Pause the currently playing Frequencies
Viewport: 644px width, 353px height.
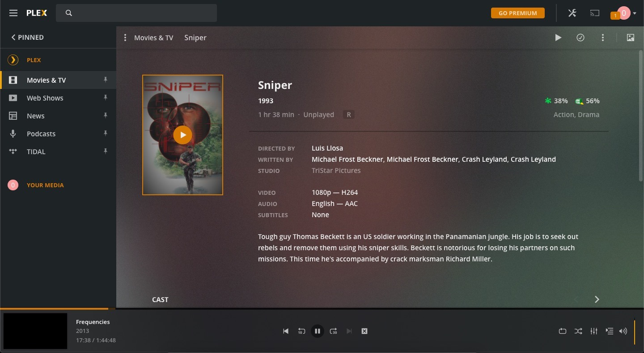coord(318,331)
